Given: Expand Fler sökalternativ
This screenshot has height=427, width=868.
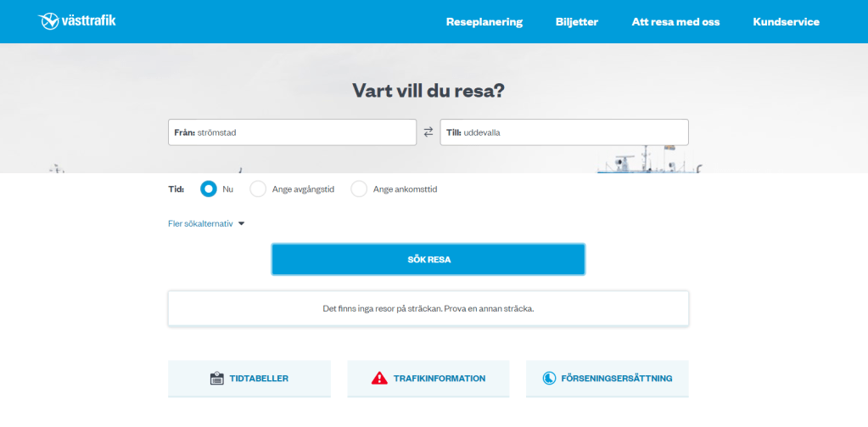Looking at the screenshot, I should point(200,224).
